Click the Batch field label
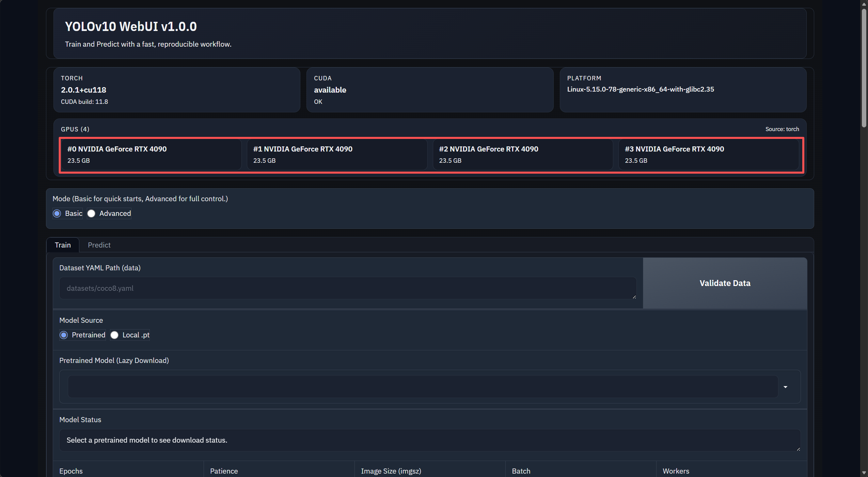This screenshot has height=477, width=868. coord(521,471)
